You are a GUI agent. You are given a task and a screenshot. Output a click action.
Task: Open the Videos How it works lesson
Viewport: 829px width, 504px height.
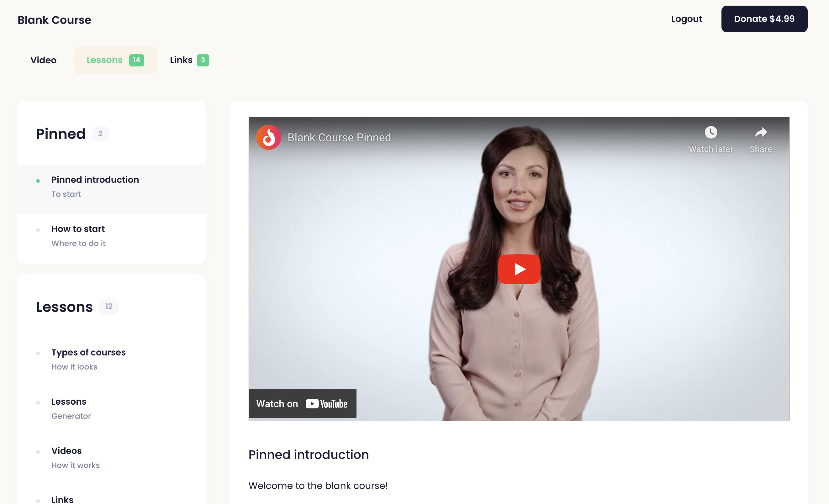[x=66, y=451]
